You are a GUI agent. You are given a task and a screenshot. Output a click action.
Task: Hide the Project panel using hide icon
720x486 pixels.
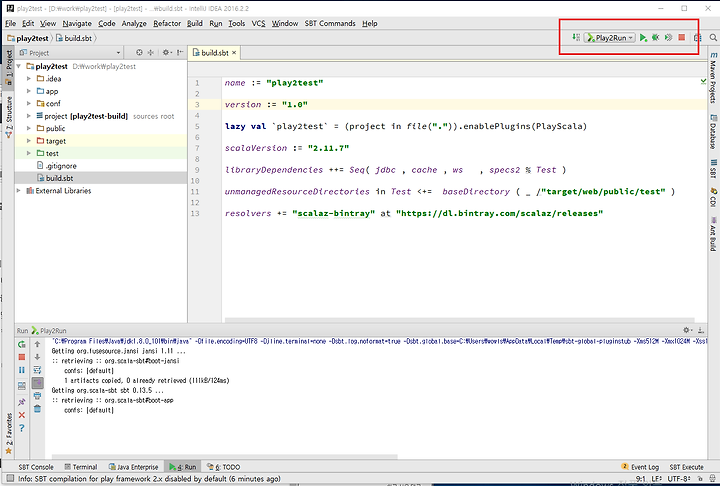(180, 52)
